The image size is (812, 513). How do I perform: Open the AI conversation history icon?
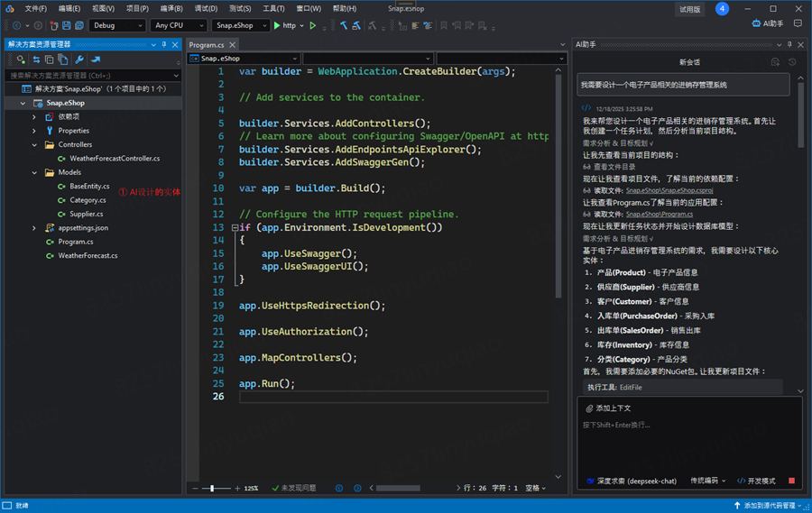[792, 62]
